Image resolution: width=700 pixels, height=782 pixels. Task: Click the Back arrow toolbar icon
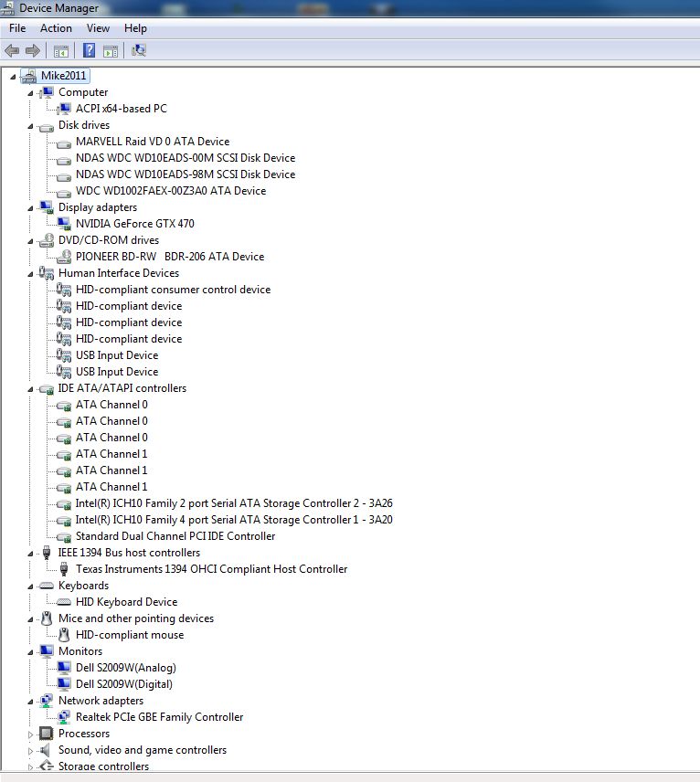click(x=12, y=50)
